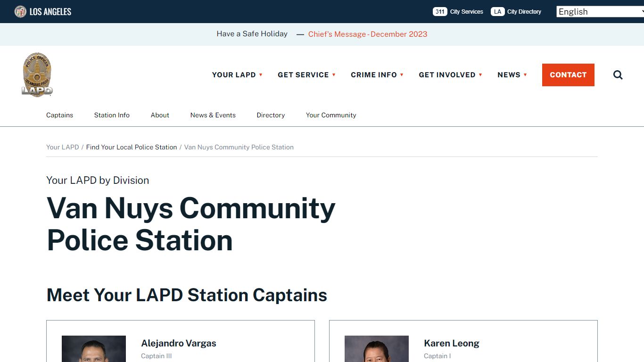Click Meet Your LAPD Station Captains heading
Image resolution: width=644 pixels, height=362 pixels.
tap(187, 295)
